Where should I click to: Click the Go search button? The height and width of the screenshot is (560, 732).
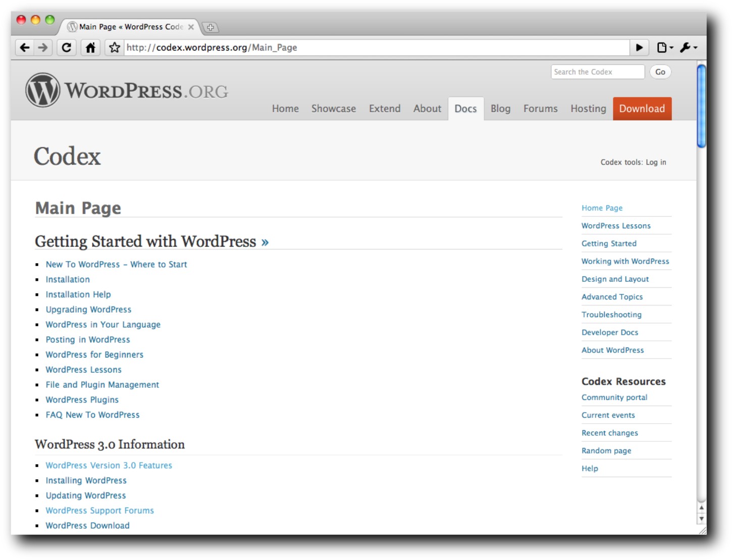(x=660, y=72)
